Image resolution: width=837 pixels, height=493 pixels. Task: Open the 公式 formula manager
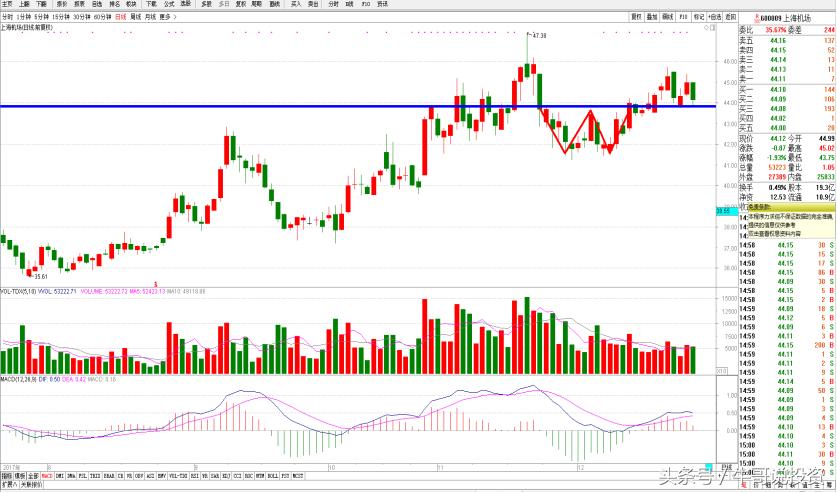[169, 4]
